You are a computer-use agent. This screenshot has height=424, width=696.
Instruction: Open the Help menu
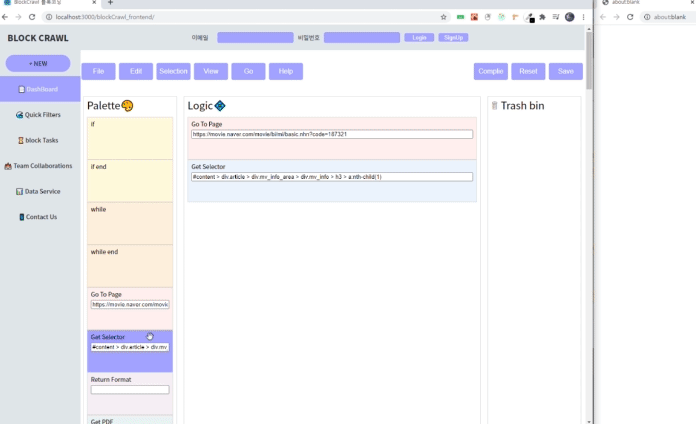(x=286, y=71)
